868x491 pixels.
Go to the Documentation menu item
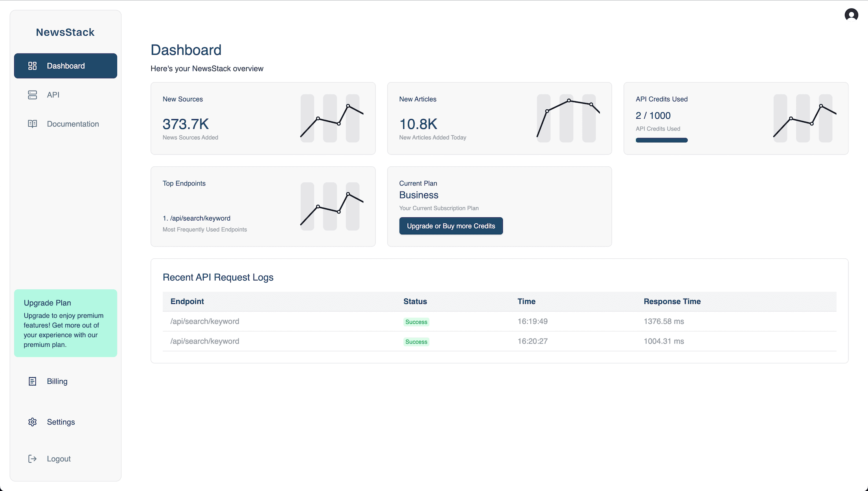pos(73,124)
